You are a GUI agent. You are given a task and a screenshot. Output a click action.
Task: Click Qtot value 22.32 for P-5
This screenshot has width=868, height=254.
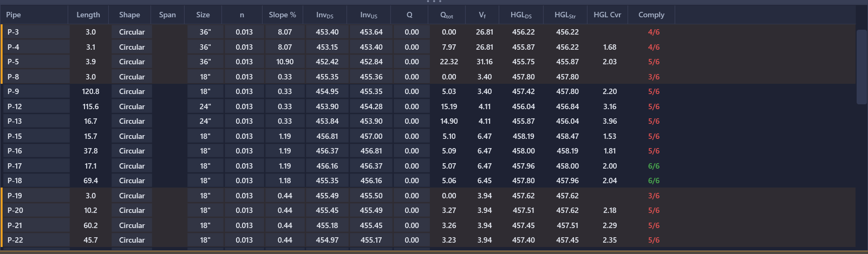pyautogui.click(x=449, y=62)
